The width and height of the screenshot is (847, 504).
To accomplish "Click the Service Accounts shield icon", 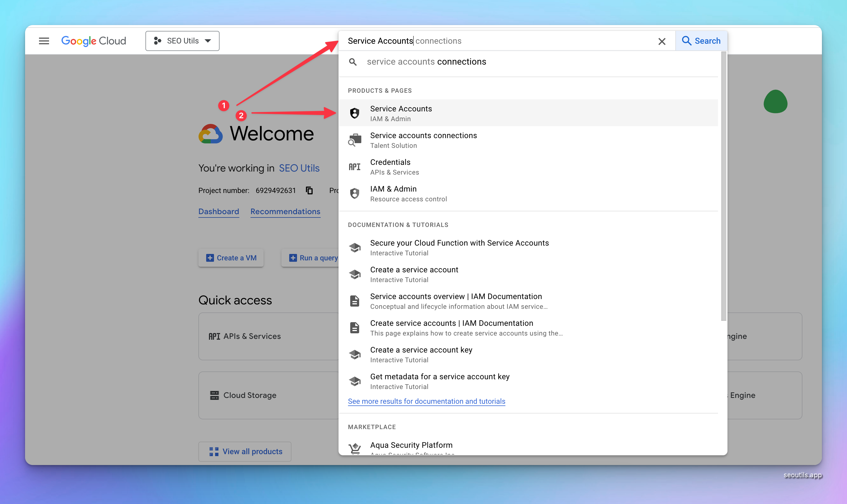I will (x=354, y=113).
